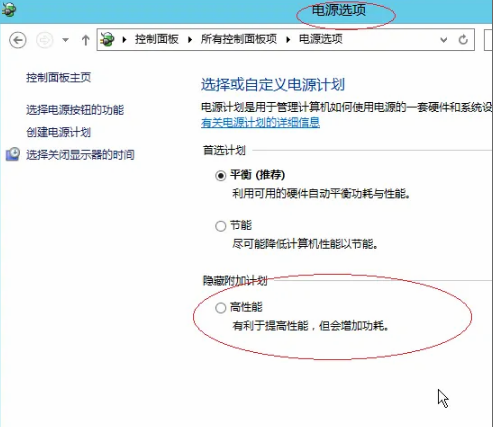This screenshot has height=427, width=493.
Task: Open the recent locations dropdown arrow
Action: click(65, 40)
